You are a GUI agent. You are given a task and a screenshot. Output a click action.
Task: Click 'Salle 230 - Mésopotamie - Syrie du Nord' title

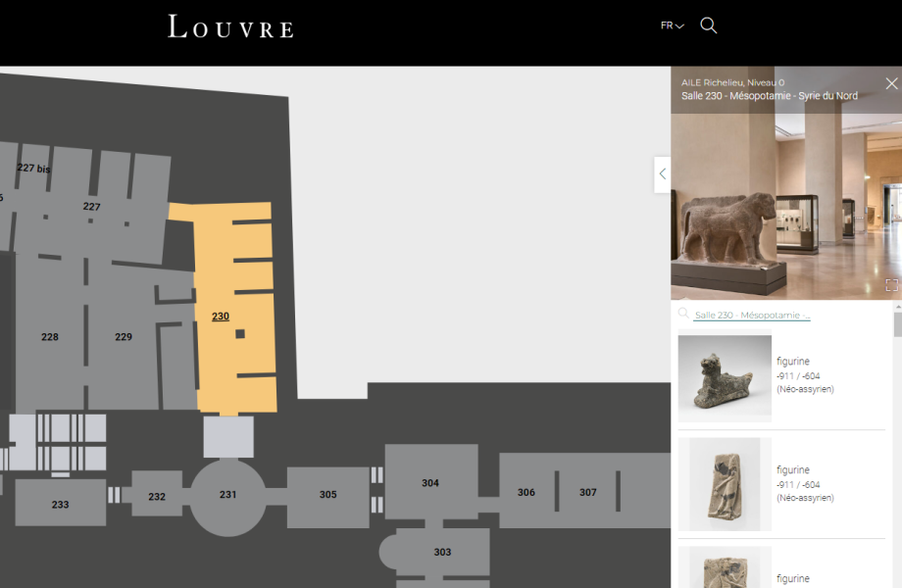pyautogui.click(x=769, y=96)
